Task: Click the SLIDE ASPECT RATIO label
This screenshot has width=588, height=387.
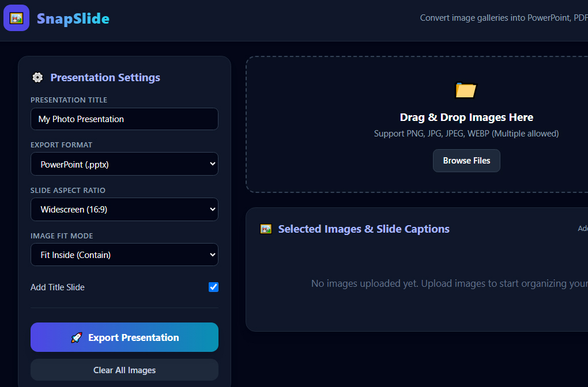Action: (68, 190)
